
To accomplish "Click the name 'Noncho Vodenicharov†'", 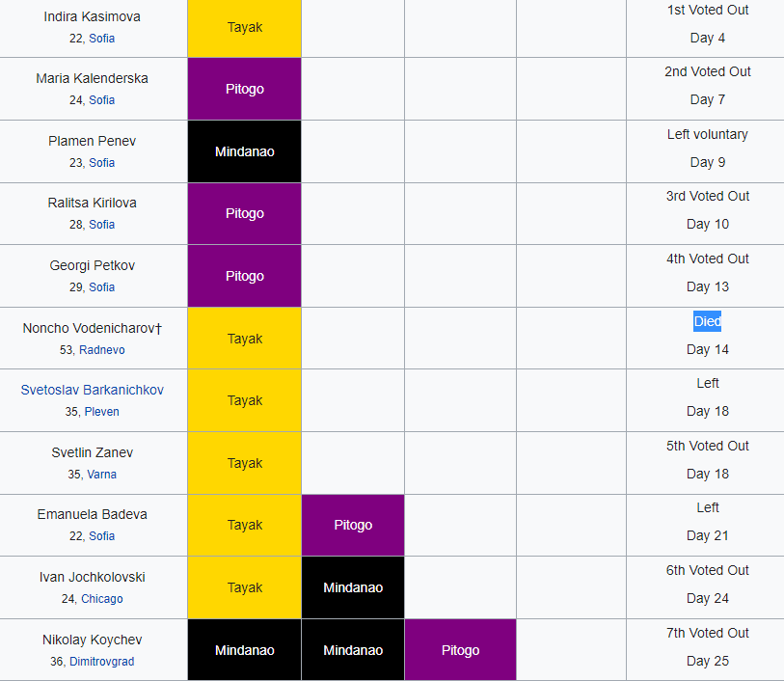I will pyautogui.click(x=92, y=328).
